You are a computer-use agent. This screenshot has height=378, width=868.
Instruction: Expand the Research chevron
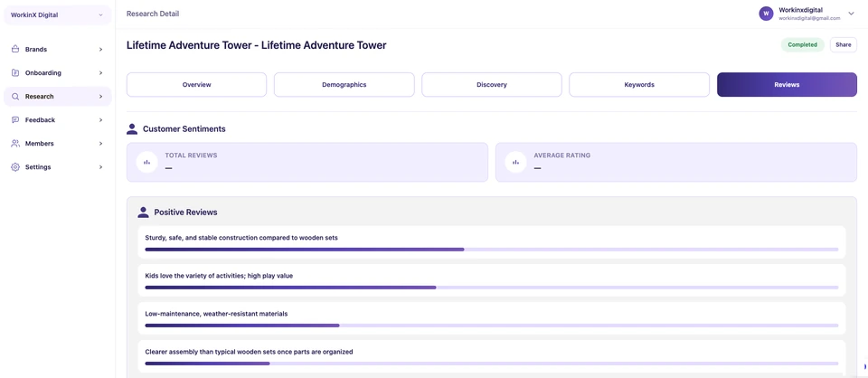click(100, 96)
